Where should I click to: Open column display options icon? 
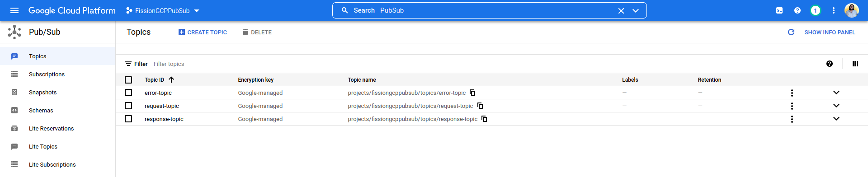click(x=855, y=64)
